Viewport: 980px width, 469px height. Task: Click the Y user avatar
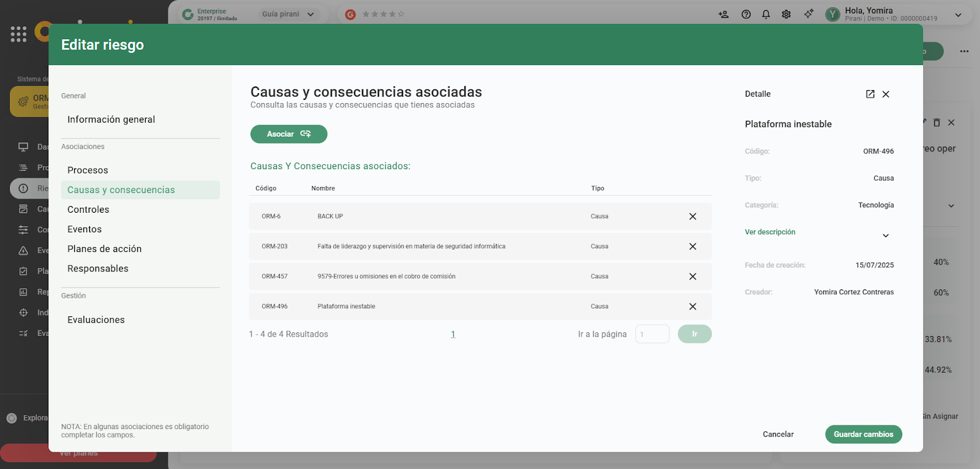click(832, 14)
